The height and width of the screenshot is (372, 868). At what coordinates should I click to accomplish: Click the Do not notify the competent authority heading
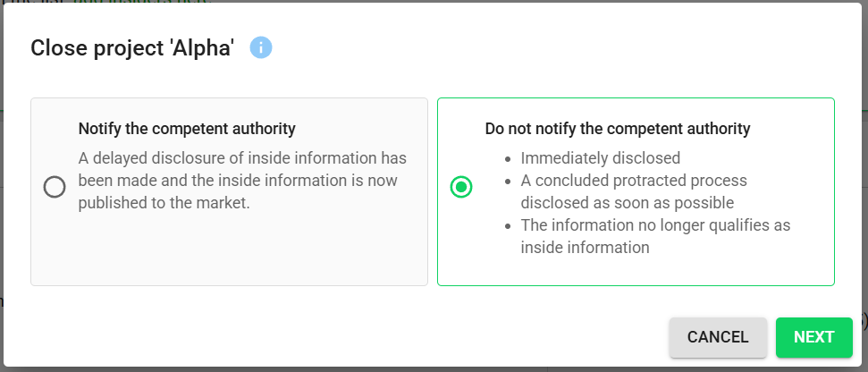coord(618,129)
